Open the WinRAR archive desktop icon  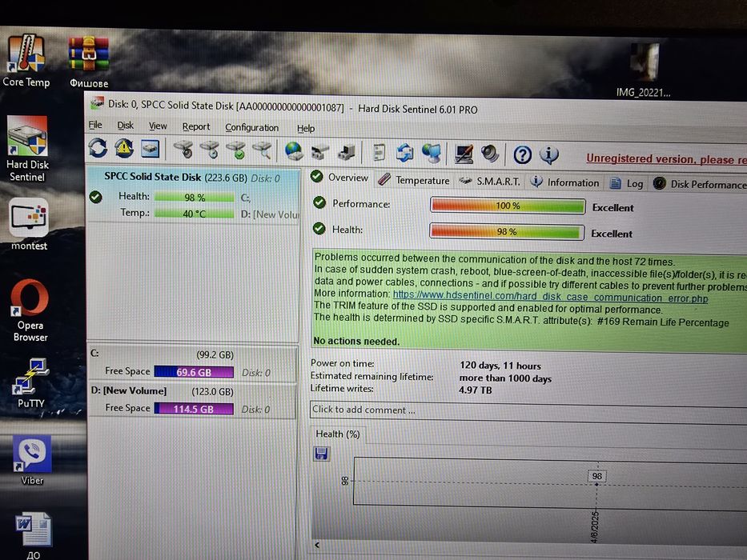[89, 62]
